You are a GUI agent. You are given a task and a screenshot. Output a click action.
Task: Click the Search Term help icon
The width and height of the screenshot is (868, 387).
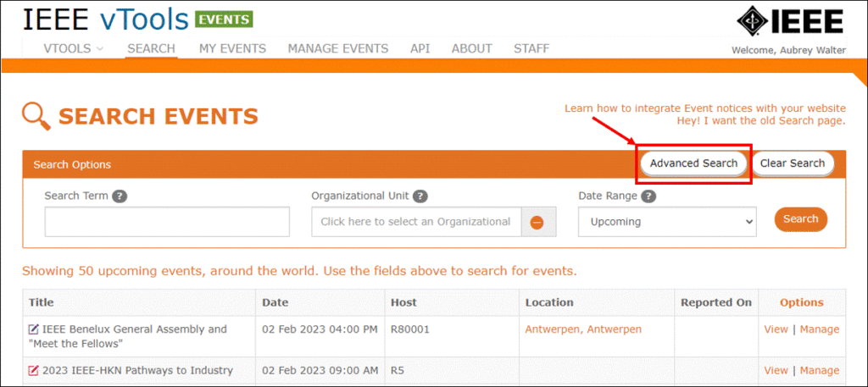pyautogui.click(x=120, y=196)
